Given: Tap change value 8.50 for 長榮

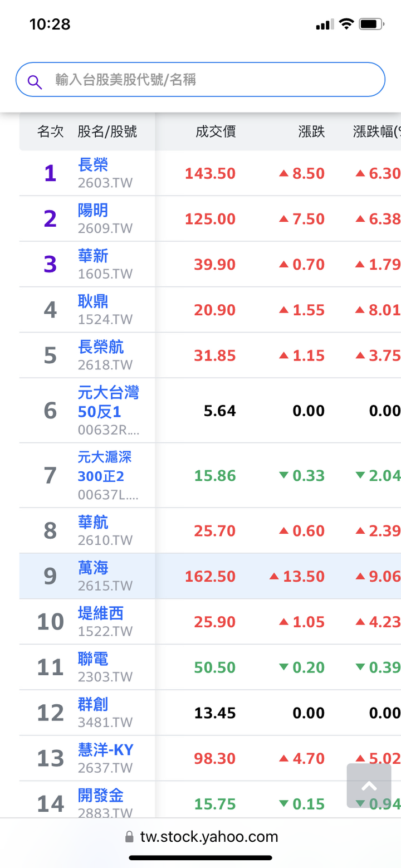Looking at the screenshot, I should (309, 174).
